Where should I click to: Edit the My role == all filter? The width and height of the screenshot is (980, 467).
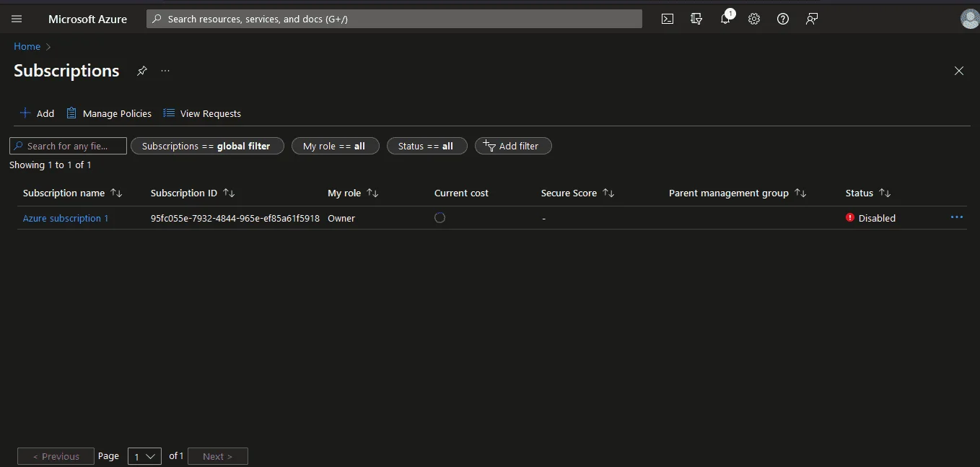point(335,146)
